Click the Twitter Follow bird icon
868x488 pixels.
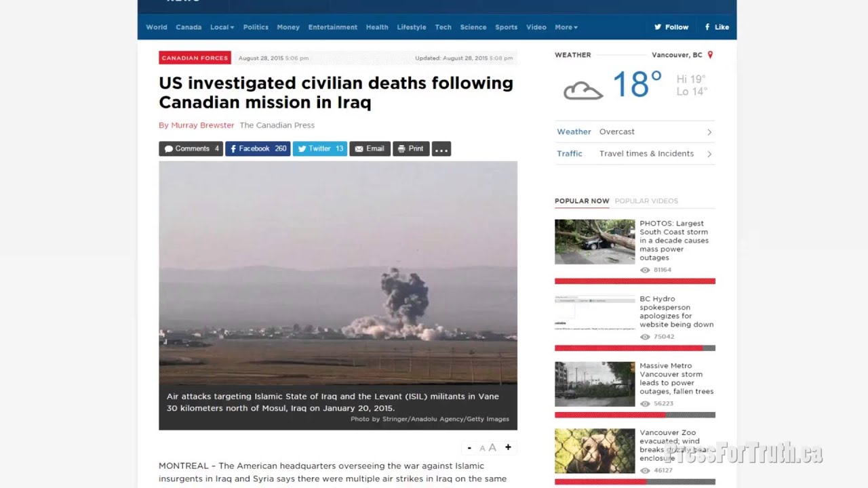coord(658,27)
